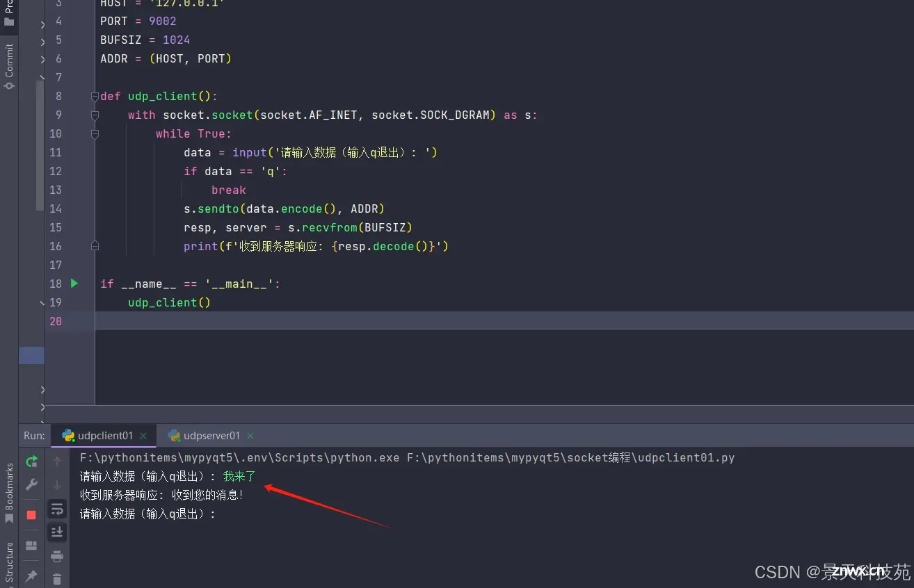Viewport: 914px width, 588px height.
Task: Close the udpserver01 run tab
Action: (x=250, y=436)
